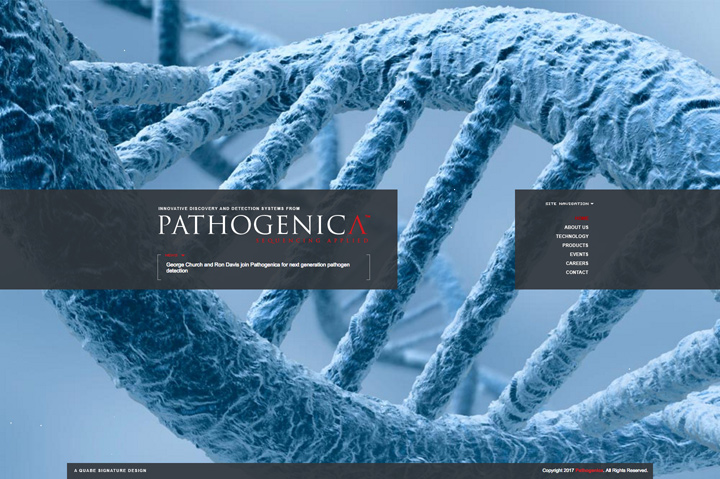Image resolution: width=720 pixels, height=479 pixels.
Task: Read the George Church and Ron Davis news item
Action: [258, 268]
